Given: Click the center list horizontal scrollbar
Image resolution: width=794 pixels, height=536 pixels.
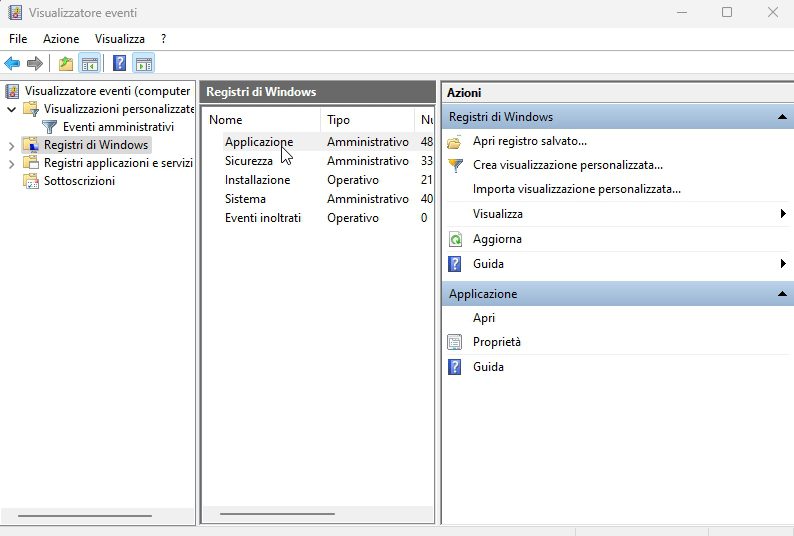Looking at the screenshot, I should (277, 514).
